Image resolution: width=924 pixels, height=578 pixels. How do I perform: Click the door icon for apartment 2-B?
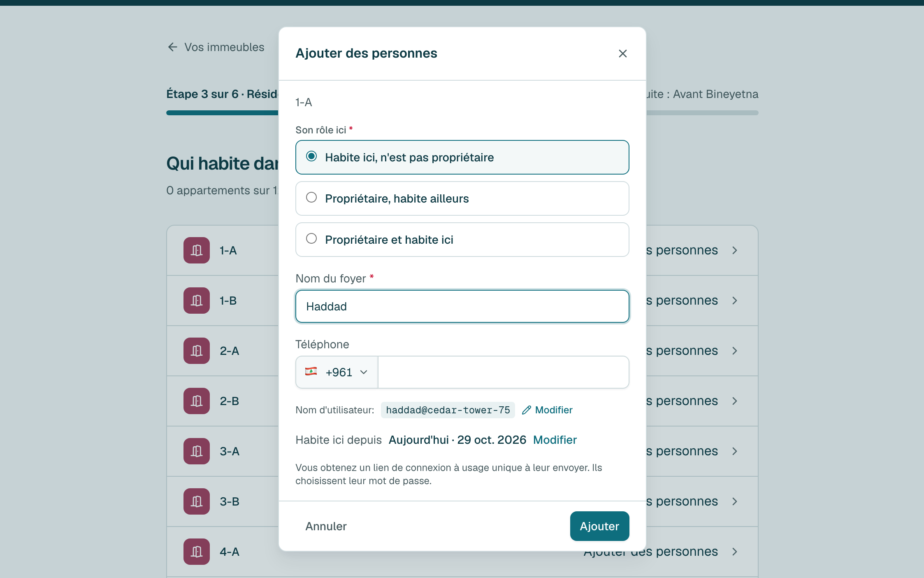(x=197, y=401)
